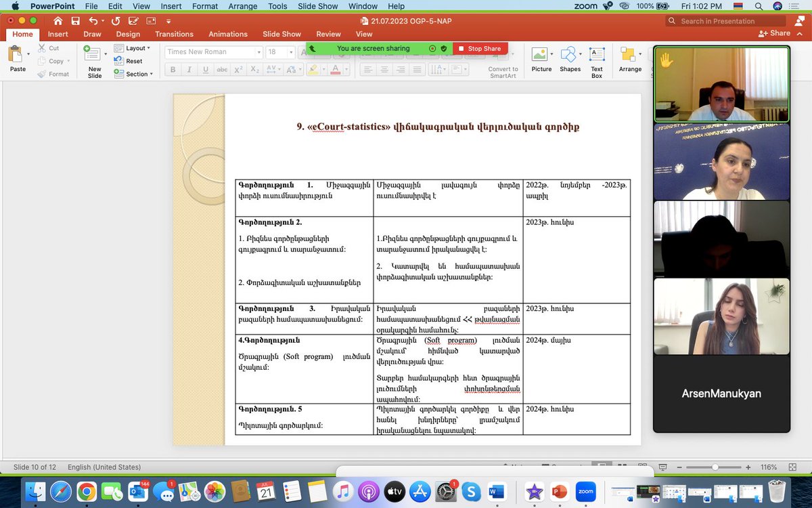812x508 pixels.
Task: Click the Undo arrow
Action: [x=93, y=21]
